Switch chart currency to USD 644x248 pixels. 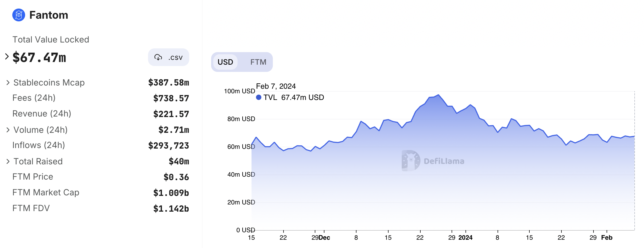pos(225,62)
